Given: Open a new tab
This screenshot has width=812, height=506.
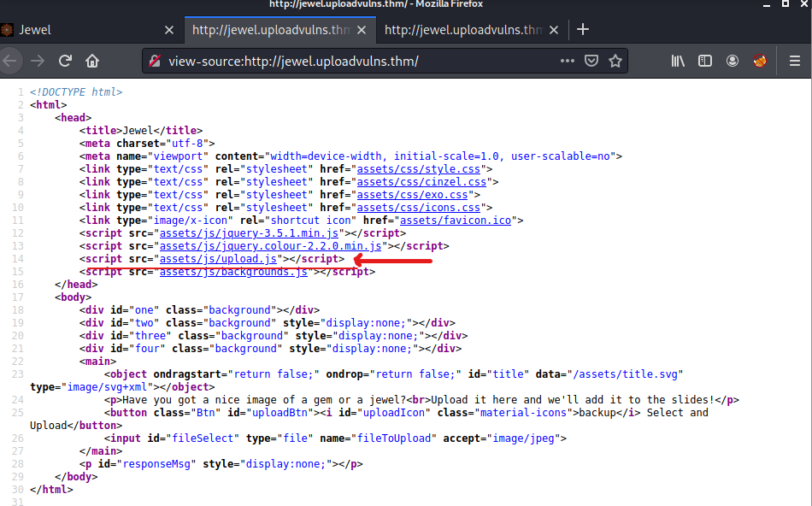Looking at the screenshot, I should [583, 30].
